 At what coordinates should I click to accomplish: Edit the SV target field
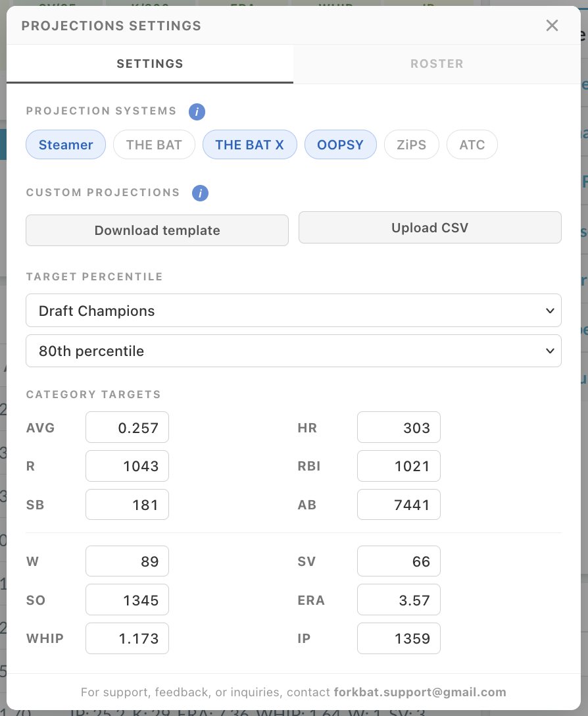(399, 561)
